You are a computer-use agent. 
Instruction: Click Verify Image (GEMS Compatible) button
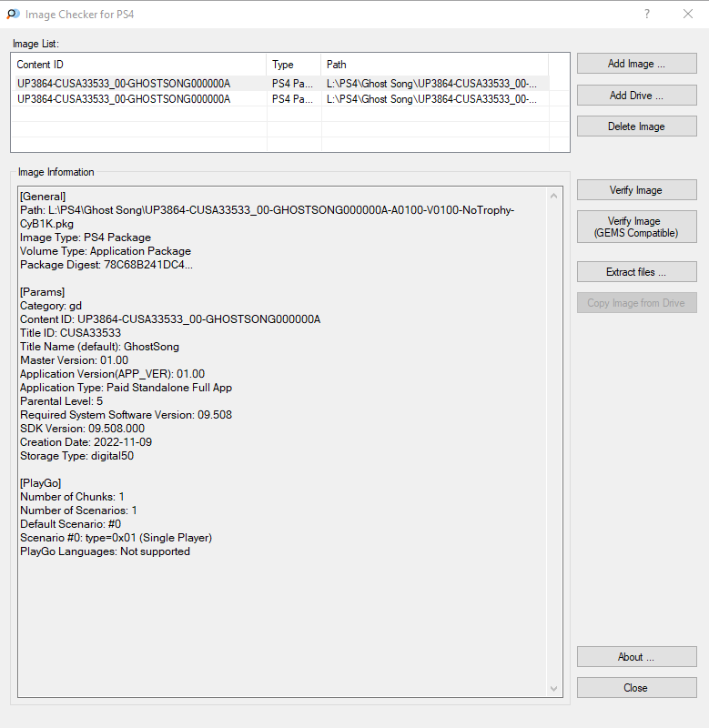[x=636, y=227]
